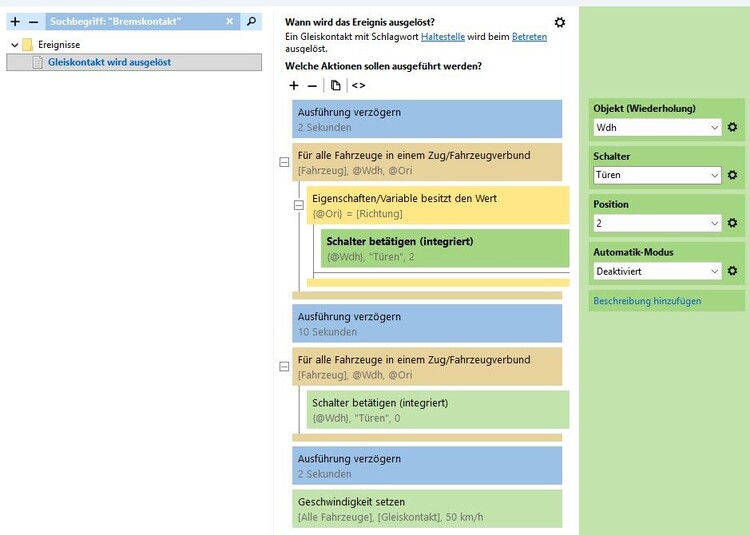
Task: Click the code view angle brackets icon
Action: [x=358, y=86]
